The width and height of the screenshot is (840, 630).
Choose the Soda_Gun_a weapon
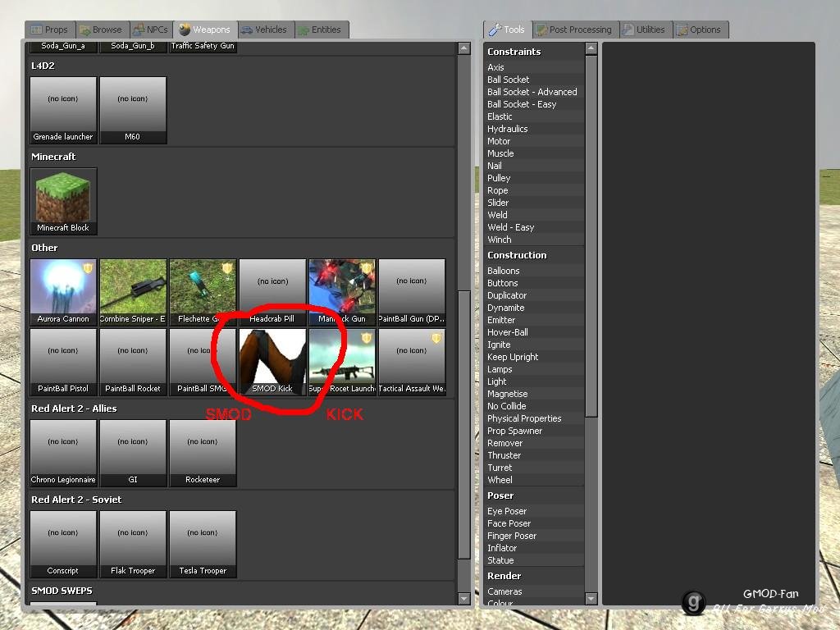(63, 47)
